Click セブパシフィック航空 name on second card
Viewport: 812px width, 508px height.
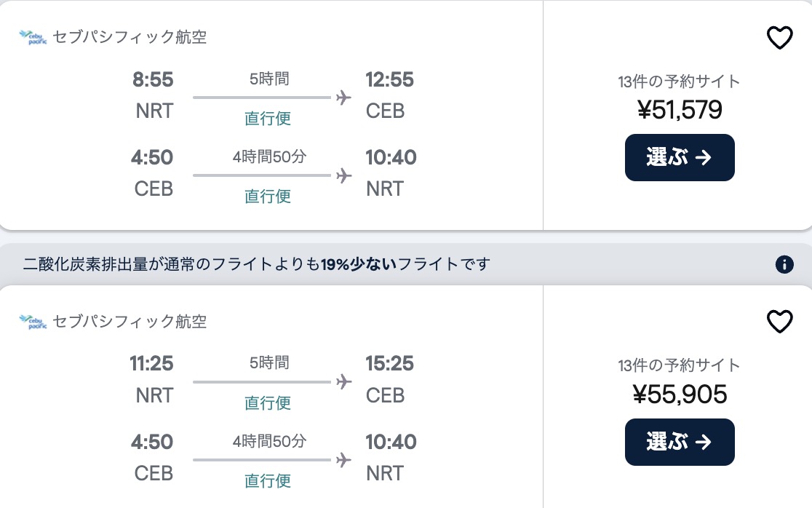(130, 322)
